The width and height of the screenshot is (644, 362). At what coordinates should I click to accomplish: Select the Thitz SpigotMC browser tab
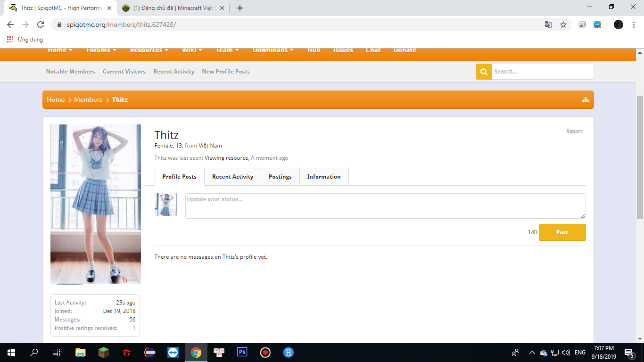[x=60, y=8]
